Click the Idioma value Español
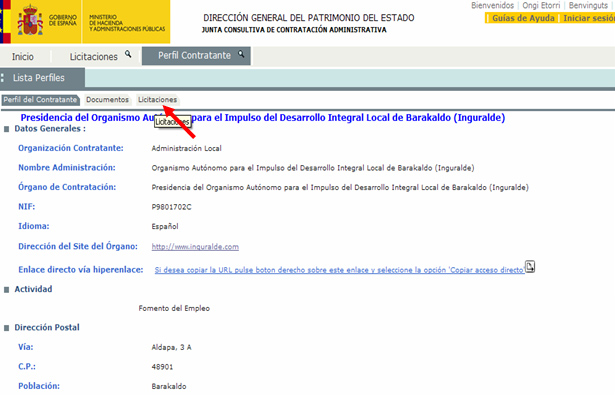615x395 pixels. coord(165,226)
